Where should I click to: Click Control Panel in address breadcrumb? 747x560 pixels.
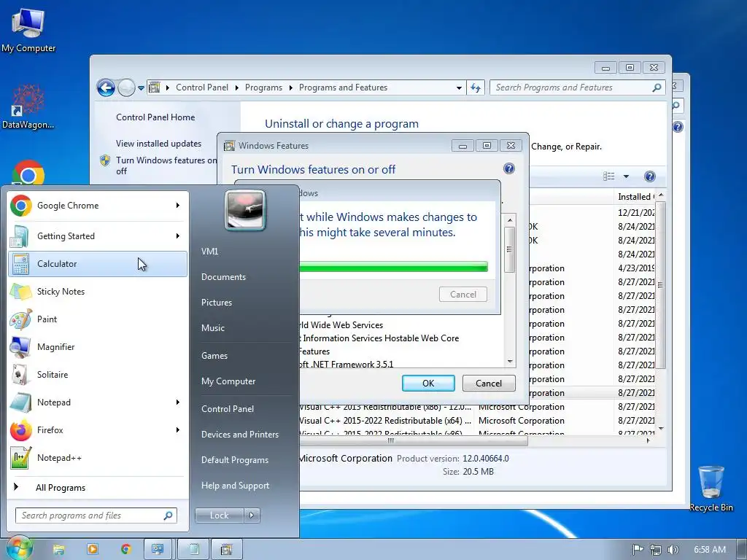tap(202, 87)
